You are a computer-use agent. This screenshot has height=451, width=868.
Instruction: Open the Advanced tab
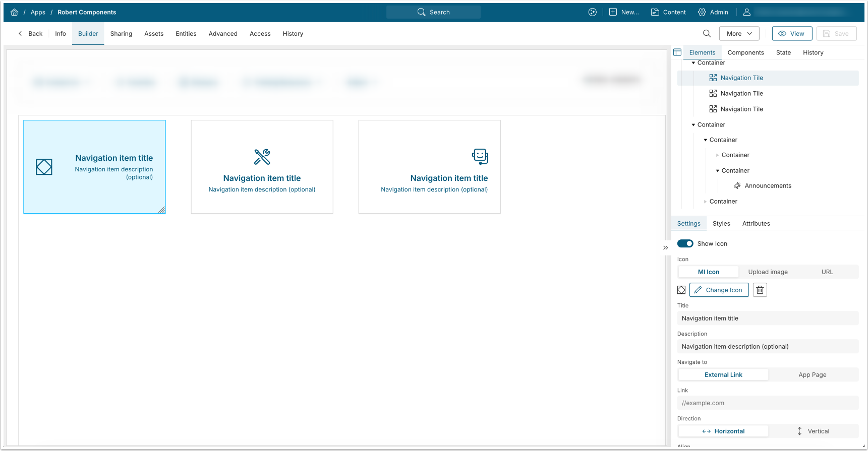point(223,34)
